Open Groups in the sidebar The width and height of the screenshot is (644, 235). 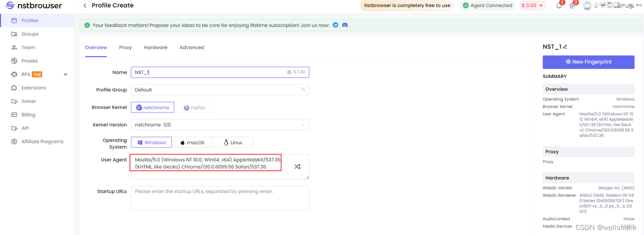point(36,34)
